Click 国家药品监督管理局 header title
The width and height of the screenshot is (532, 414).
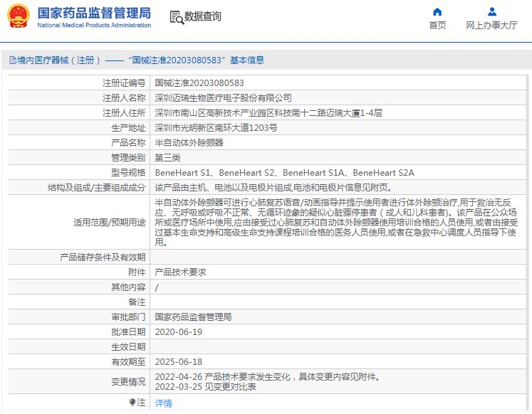94,14
